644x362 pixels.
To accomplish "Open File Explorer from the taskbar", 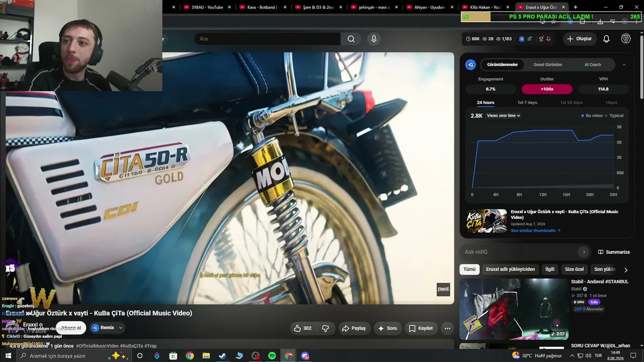I will 206,356.
